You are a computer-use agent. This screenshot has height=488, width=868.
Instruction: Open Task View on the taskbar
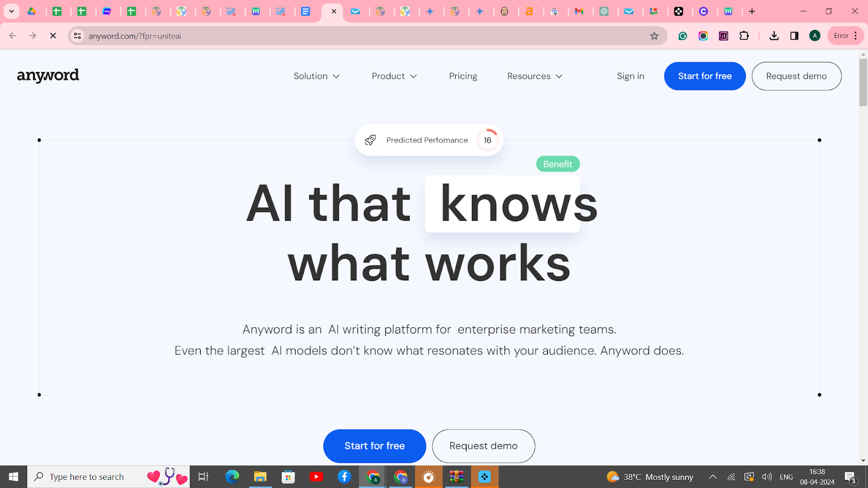click(203, 477)
